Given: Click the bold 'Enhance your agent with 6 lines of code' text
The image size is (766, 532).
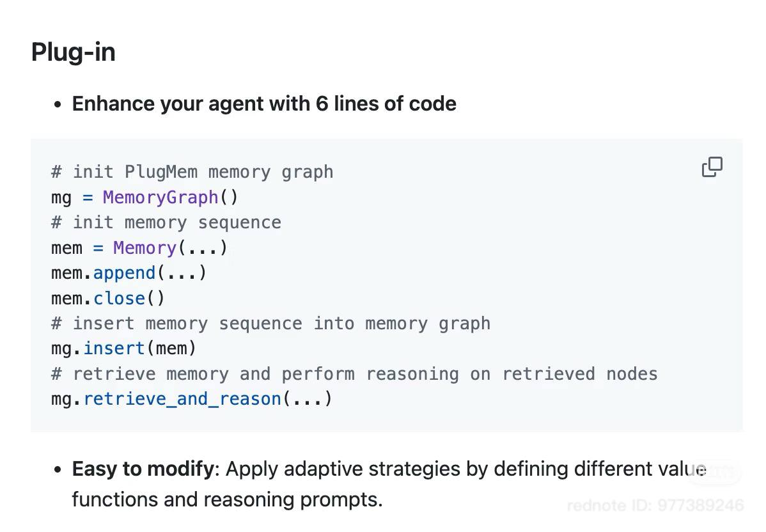Looking at the screenshot, I should click(265, 103).
